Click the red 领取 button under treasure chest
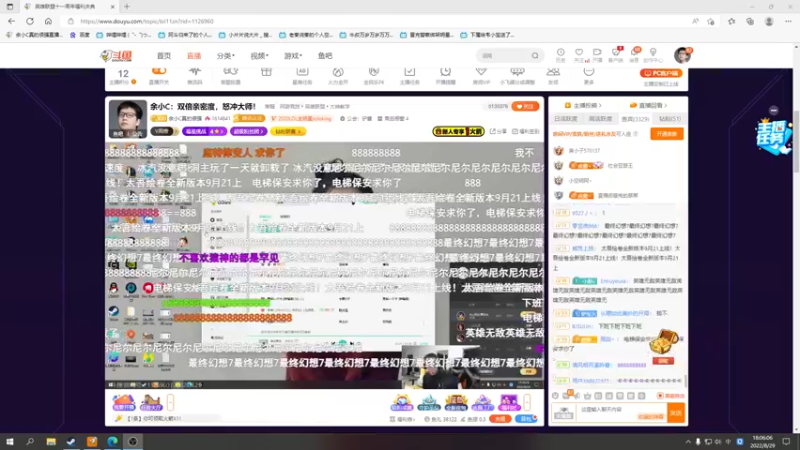 (x=663, y=361)
